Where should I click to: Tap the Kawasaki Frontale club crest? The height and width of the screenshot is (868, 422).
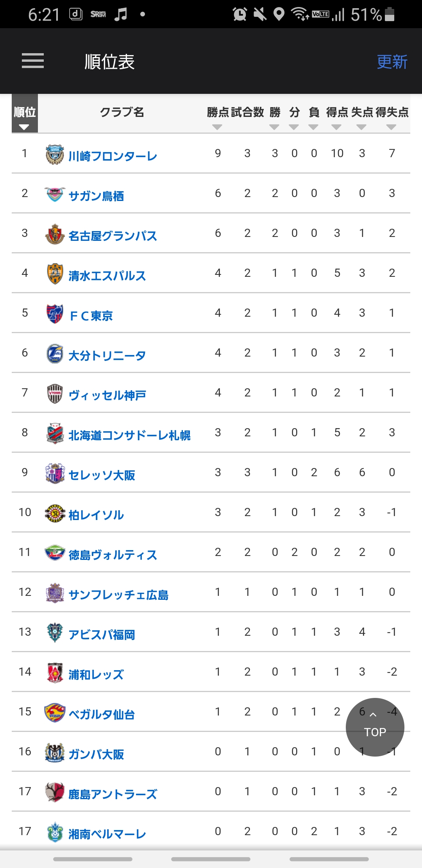click(55, 154)
